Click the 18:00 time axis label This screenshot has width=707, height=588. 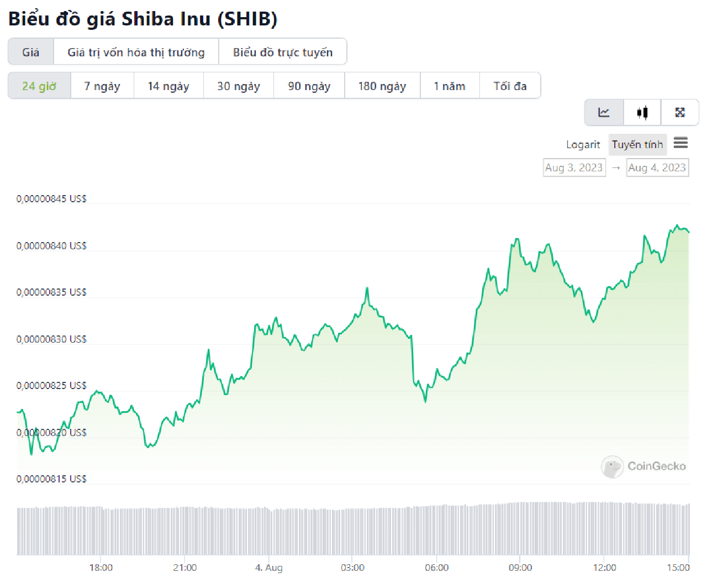pyautogui.click(x=101, y=568)
